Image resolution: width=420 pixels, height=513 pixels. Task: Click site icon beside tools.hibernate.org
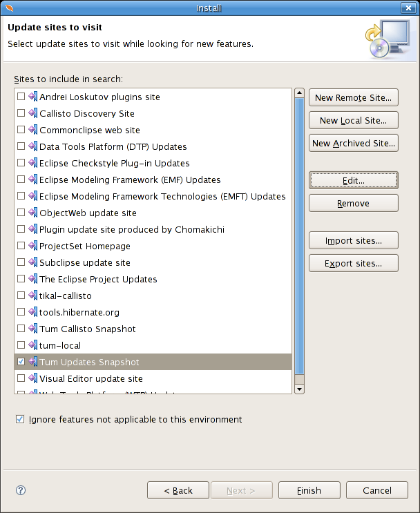(32, 312)
